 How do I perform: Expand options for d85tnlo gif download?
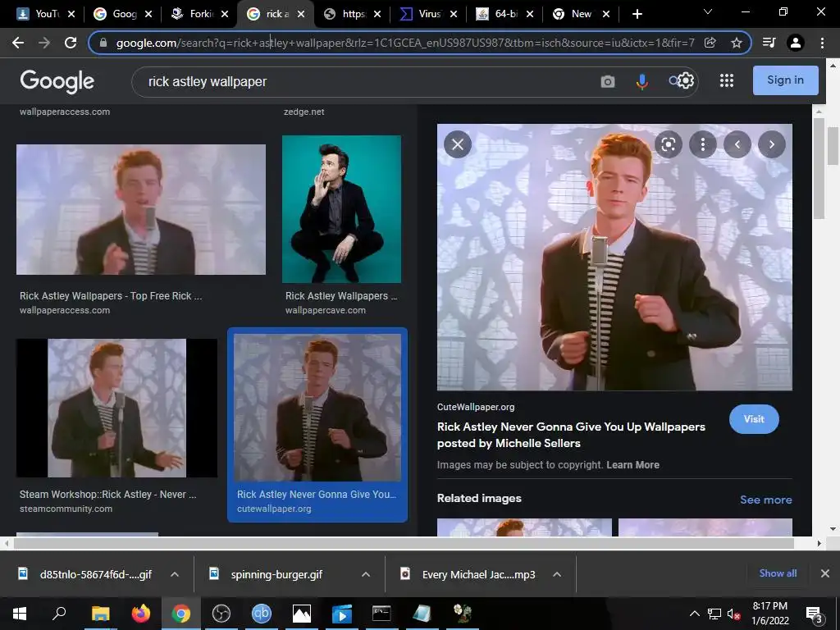coord(175,574)
